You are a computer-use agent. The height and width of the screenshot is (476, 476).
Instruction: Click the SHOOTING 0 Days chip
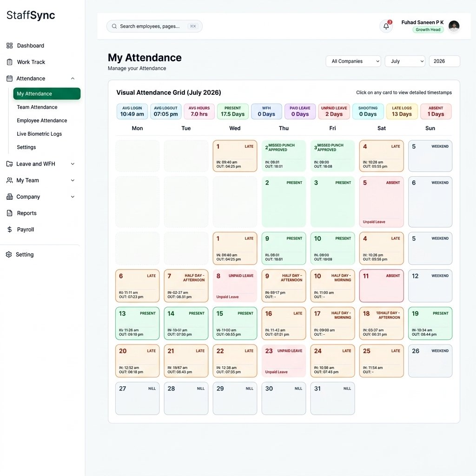click(x=368, y=112)
